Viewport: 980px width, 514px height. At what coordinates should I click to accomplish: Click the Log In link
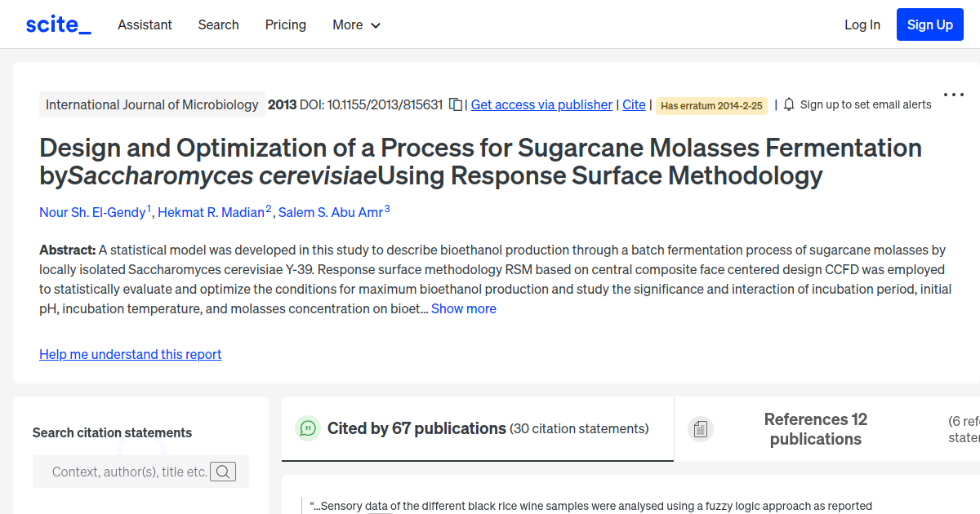coord(862,25)
